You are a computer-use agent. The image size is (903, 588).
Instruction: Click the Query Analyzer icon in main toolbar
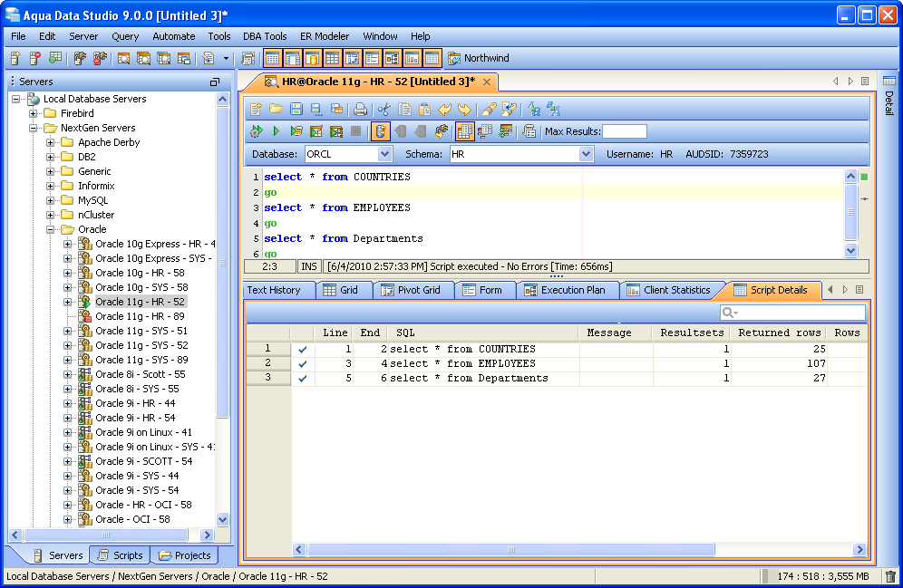[x=123, y=58]
